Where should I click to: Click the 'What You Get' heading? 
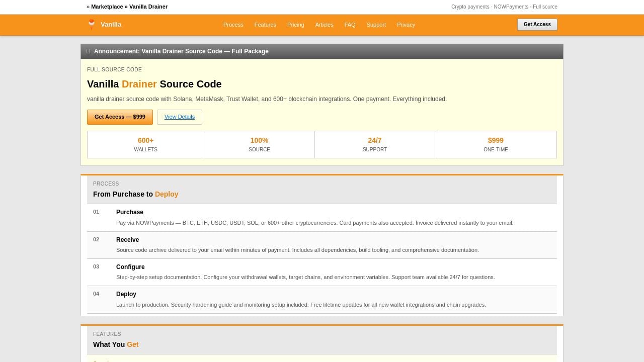pyautogui.click(x=116, y=344)
